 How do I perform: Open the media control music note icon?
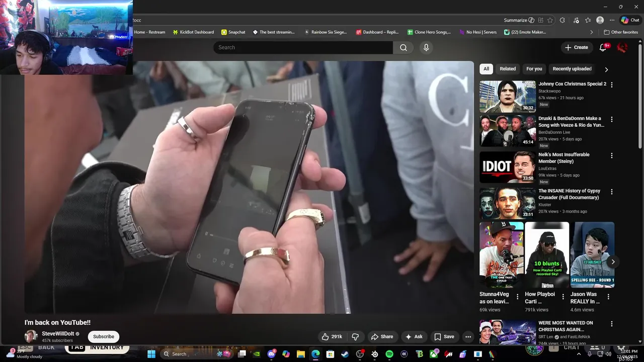pyautogui.click(x=576, y=20)
